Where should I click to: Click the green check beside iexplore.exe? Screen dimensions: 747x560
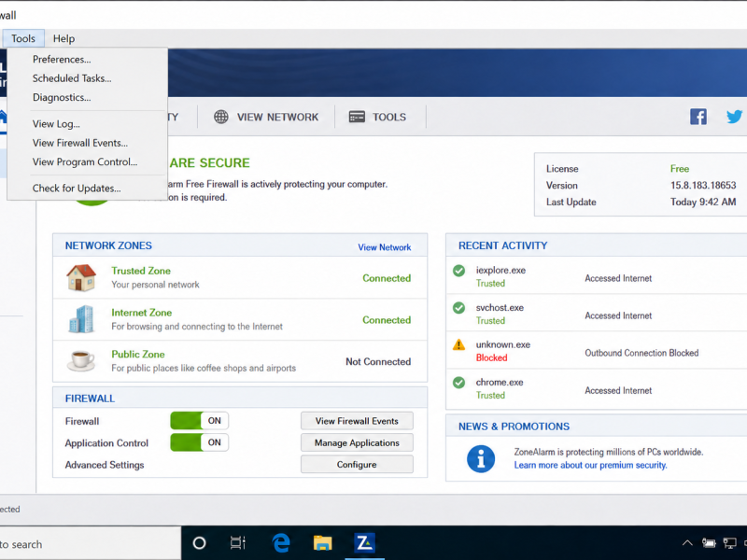click(x=458, y=271)
